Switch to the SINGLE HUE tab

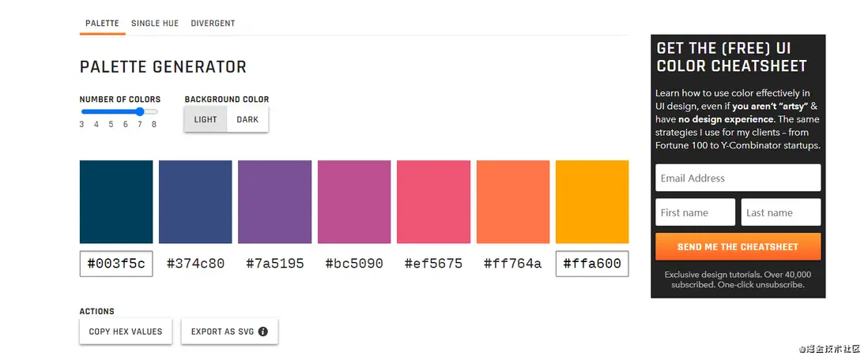click(155, 24)
